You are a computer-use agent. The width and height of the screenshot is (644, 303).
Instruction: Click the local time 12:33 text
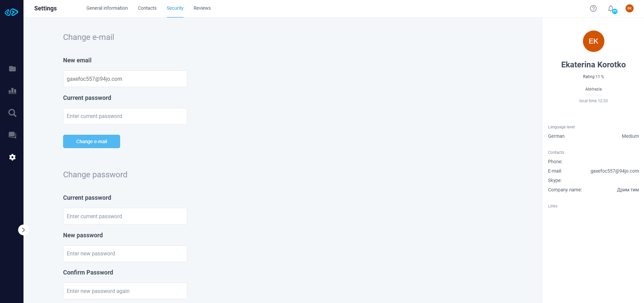(x=593, y=101)
